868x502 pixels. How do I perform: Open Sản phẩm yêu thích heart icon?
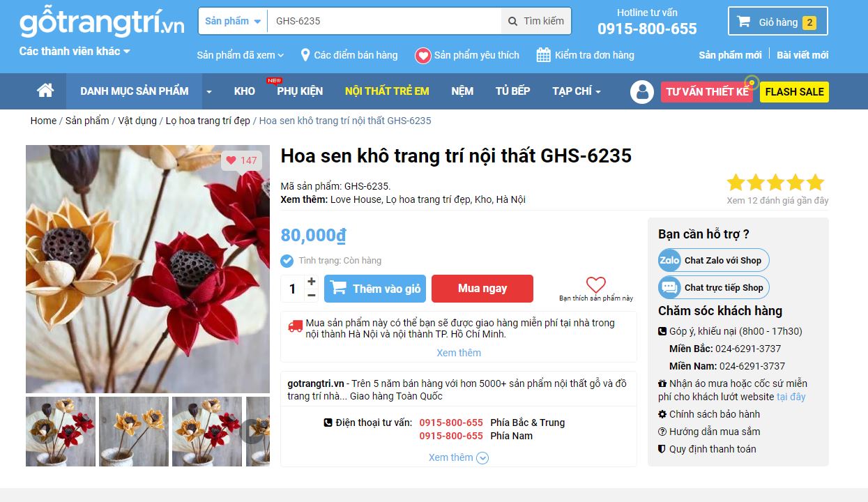tap(422, 55)
